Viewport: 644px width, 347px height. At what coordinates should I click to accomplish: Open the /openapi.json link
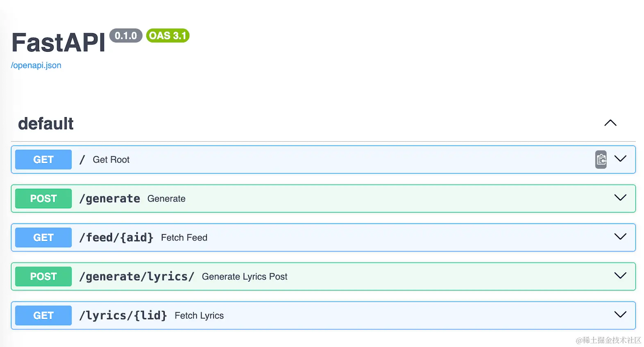click(36, 65)
